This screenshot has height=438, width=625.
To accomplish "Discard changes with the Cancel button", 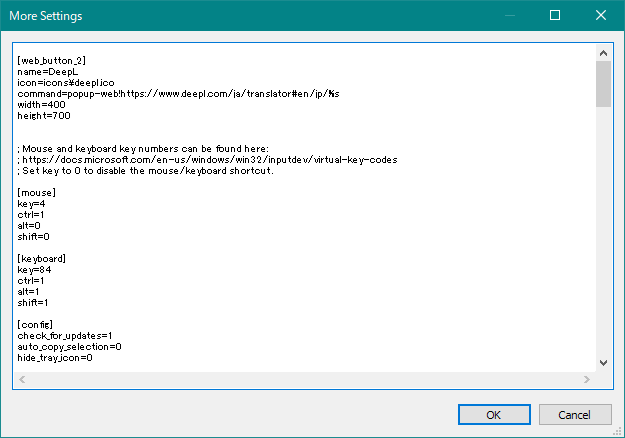I will click(x=575, y=414).
